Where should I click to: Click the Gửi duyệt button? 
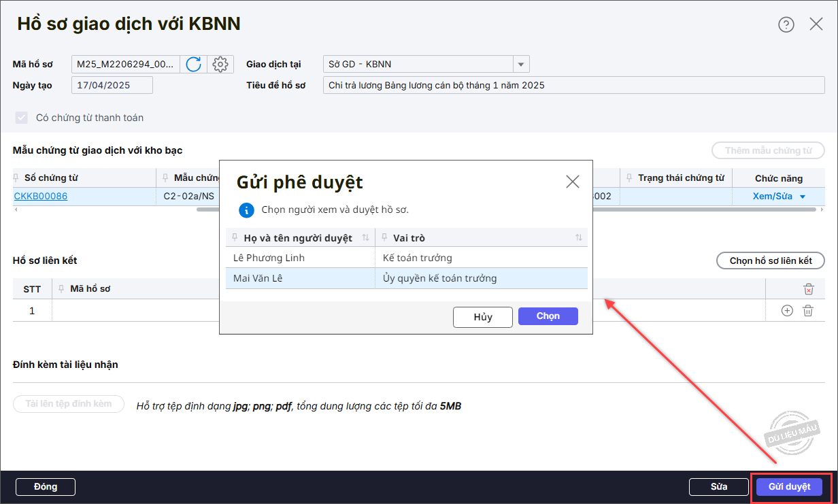tap(789, 487)
